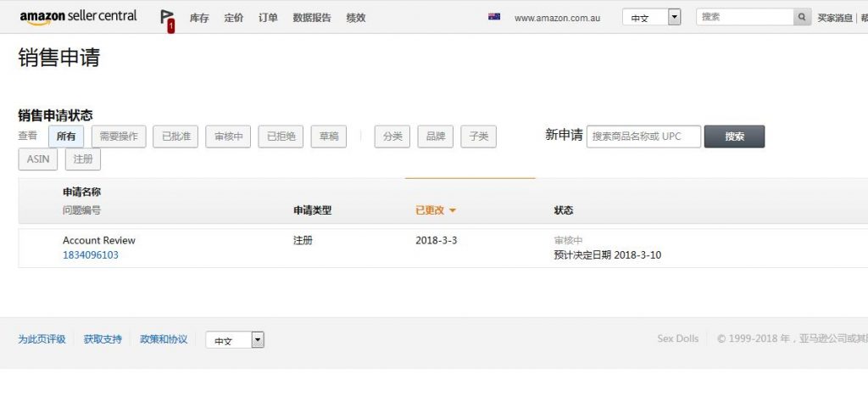Open the 获取支持 link
868x402 pixels.
[x=103, y=339]
